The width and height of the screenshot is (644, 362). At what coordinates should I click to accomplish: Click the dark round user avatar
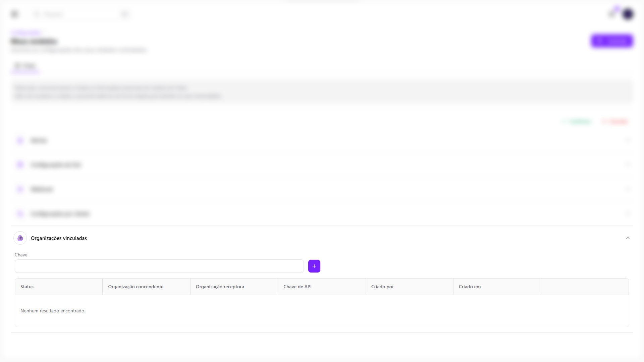pos(628,14)
